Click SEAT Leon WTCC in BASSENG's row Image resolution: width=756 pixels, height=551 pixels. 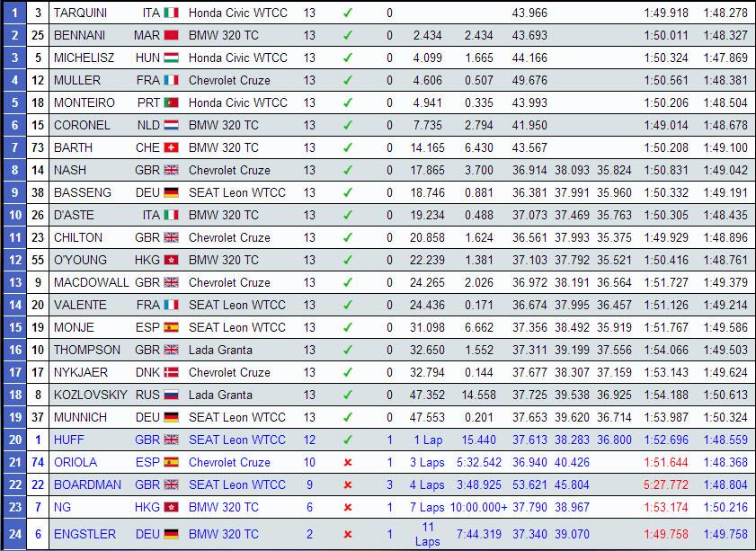[237, 192]
